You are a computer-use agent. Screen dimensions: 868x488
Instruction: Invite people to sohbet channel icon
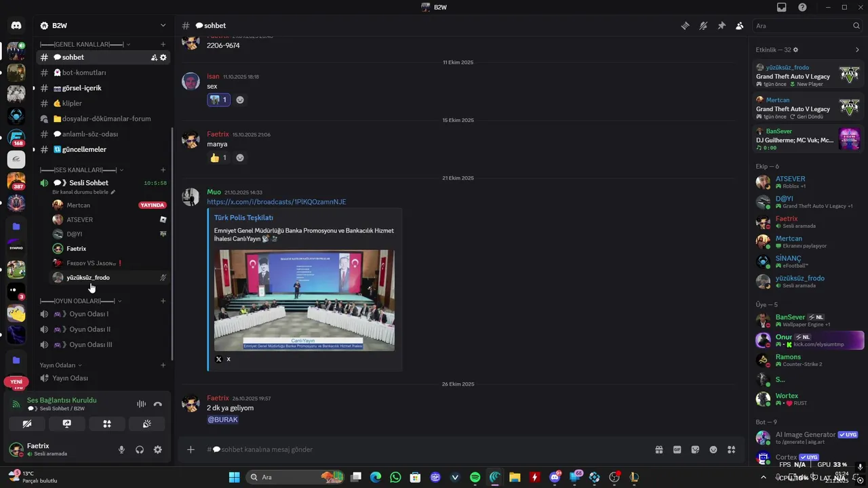(x=154, y=58)
